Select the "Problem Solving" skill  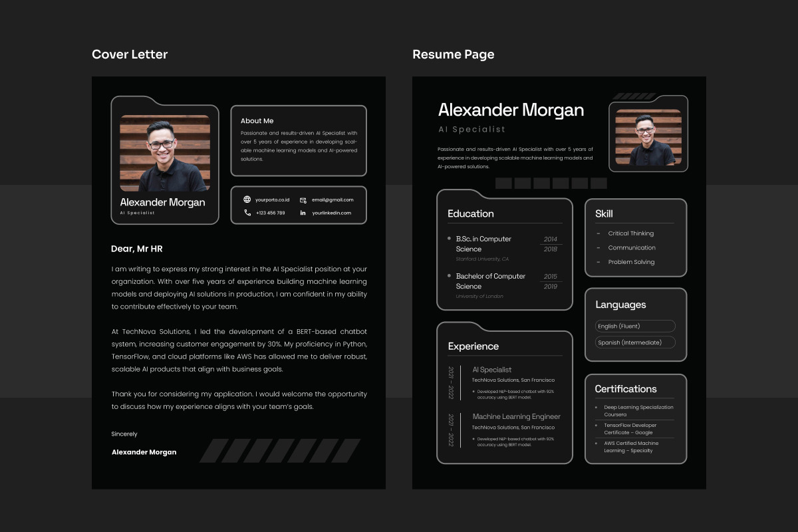click(x=631, y=262)
